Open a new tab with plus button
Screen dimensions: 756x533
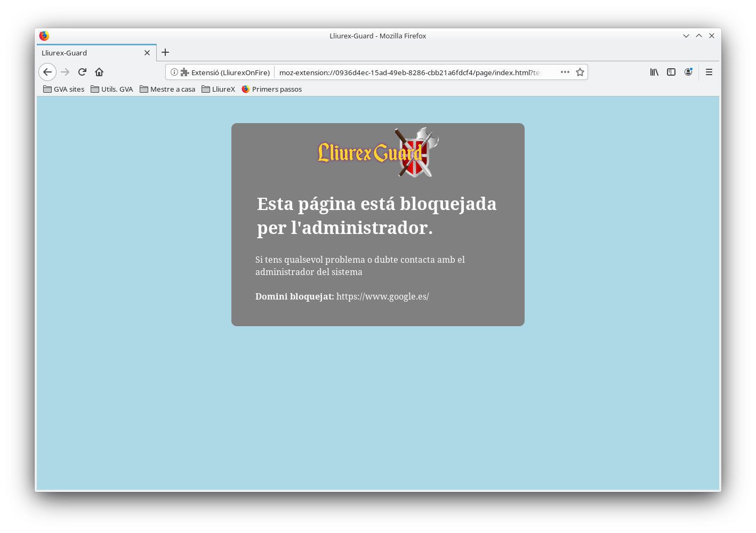[165, 52]
